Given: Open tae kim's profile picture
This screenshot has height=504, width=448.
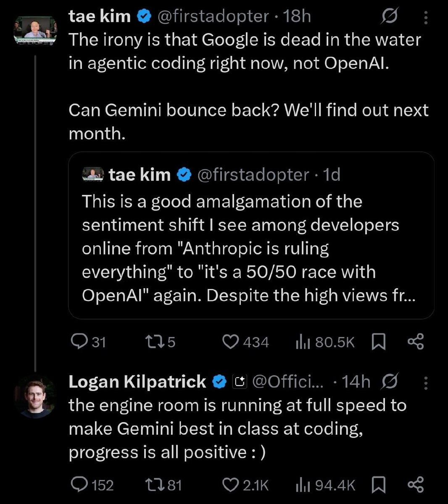Looking at the screenshot, I should click(x=35, y=30).
